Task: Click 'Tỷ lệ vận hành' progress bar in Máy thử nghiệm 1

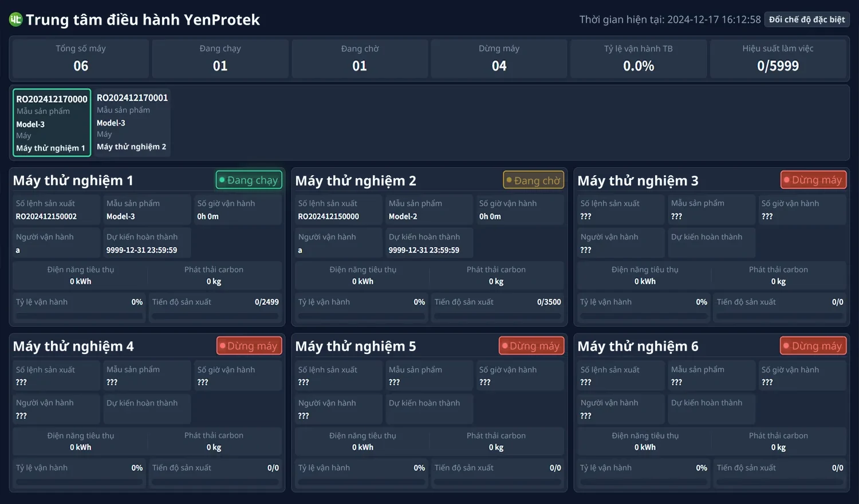Action: 79,316
